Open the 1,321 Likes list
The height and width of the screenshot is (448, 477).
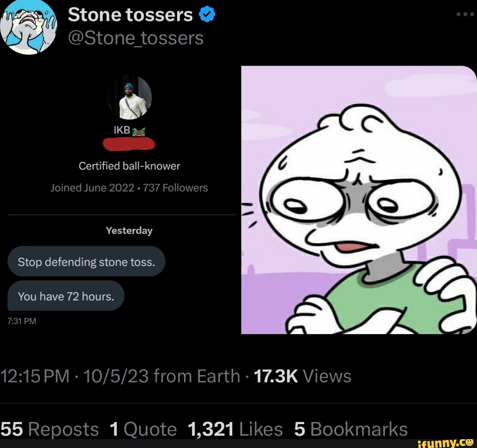coord(235,428)
